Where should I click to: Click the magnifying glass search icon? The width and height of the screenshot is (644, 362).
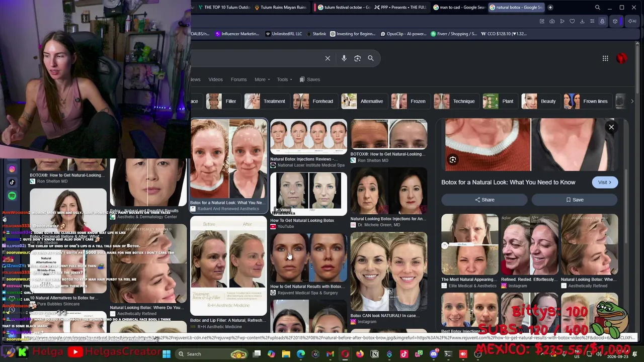click(x=371, y=58)
